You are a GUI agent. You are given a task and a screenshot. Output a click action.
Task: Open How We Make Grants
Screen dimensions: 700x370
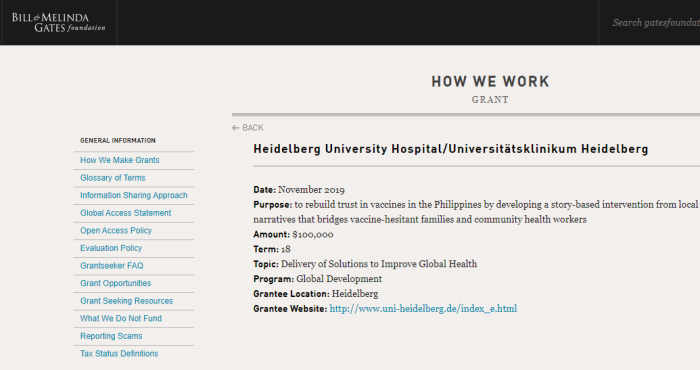pyautogui.click(x=120, y=160)
